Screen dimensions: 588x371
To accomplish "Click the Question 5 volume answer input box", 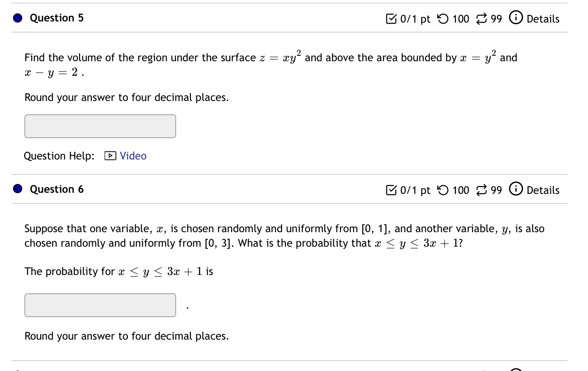I will point(100,126).
